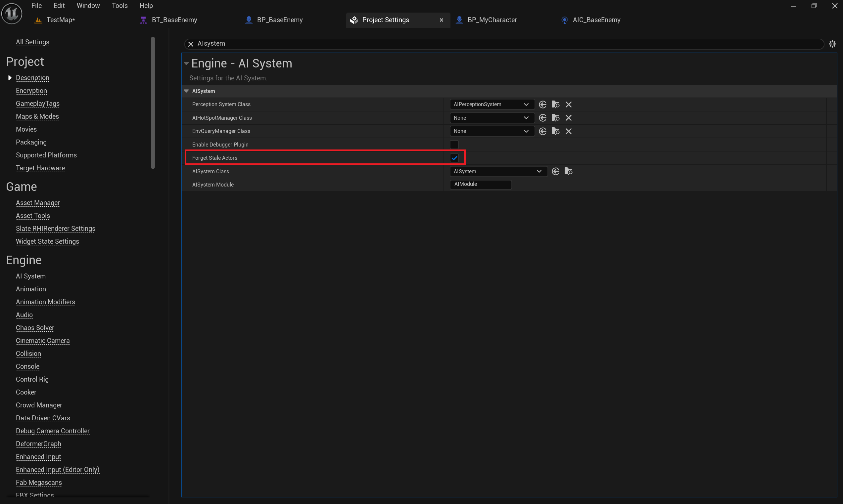Clear the AIsystem search text

click(x=191, y=44)
